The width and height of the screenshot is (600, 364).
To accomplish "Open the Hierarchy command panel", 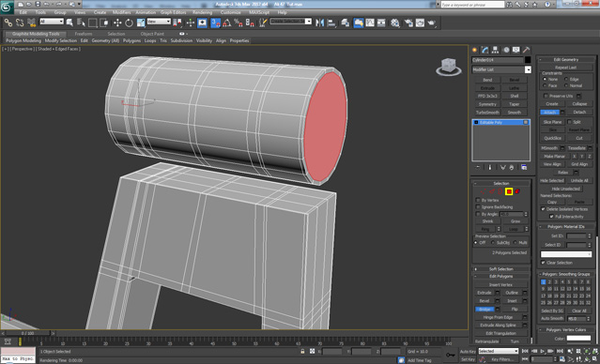I will (496, 50).
